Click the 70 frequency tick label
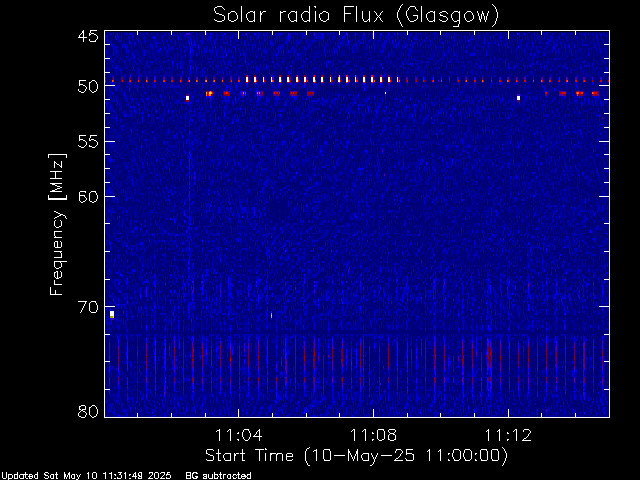 point(88,307)
